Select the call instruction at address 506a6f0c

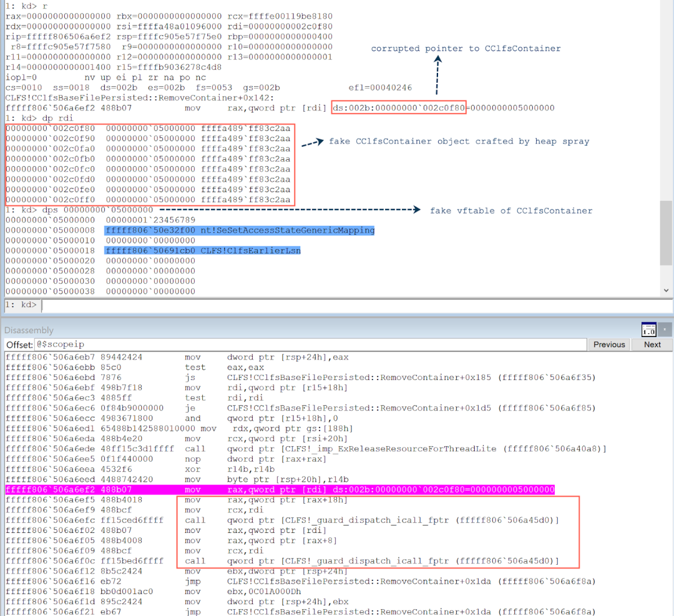pos(281,561)
